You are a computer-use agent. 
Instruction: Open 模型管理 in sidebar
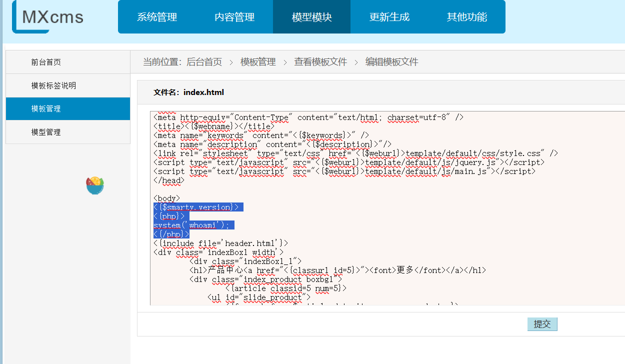tap(68, 132)
